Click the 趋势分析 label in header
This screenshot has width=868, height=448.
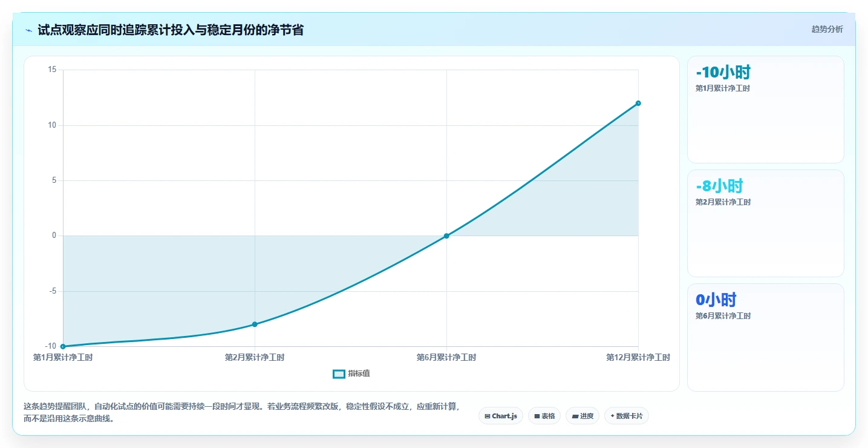point(827,29)
